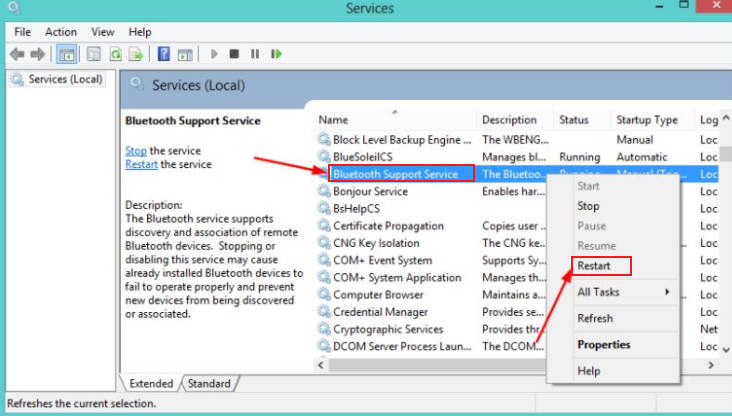The width and height of the screenshot is (732, 416).
Task: Click gear icon beside BsHelpCS
Action: pyautogui.click(x=324, y=208)
